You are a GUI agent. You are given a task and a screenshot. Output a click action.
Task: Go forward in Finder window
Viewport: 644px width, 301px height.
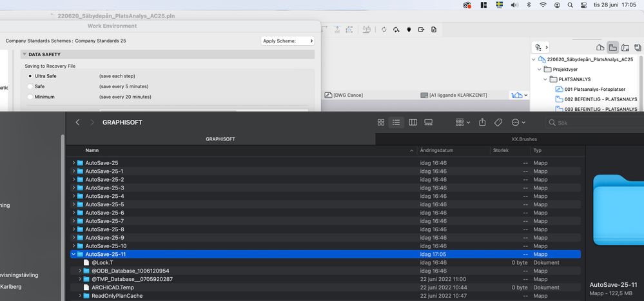coord(92,122)
